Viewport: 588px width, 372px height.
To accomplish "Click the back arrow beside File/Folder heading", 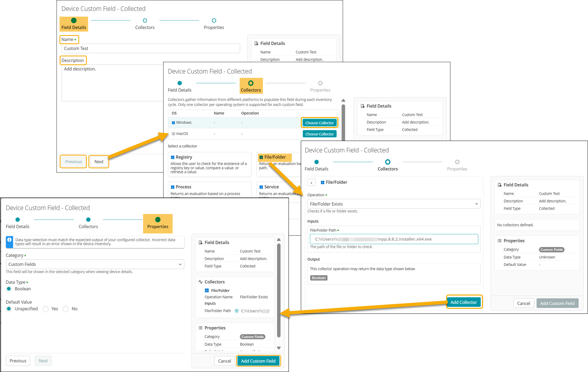I will pyautogui.click(x=311, y=183).
